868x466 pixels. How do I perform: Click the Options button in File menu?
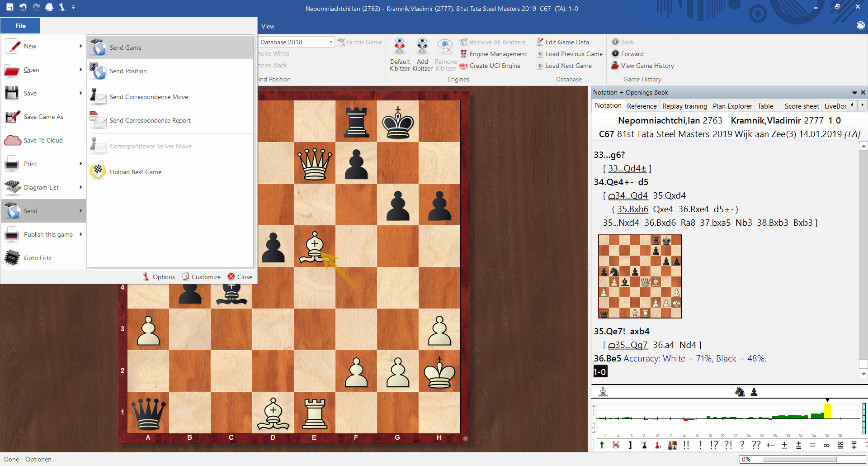[x=159, y=277]
